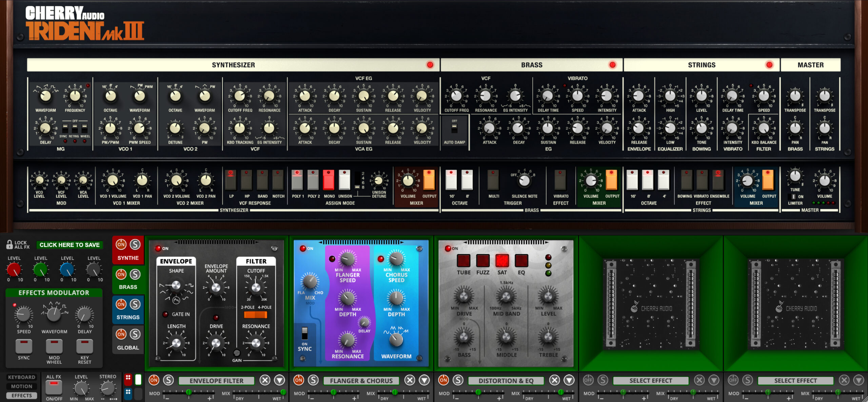The height and width of the screenshot is (402, 868).
Task: Click the Lock All FX padlock icon
Action: [10, 245]
